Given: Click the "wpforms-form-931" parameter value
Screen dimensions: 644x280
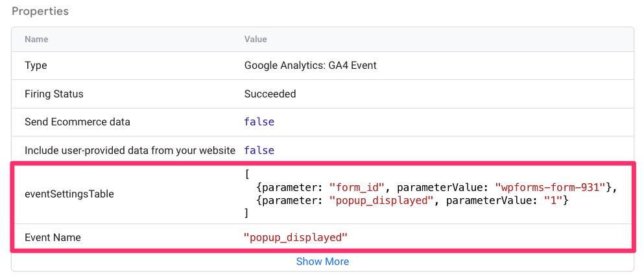Looking at the screenshot, I should (551, 187).
